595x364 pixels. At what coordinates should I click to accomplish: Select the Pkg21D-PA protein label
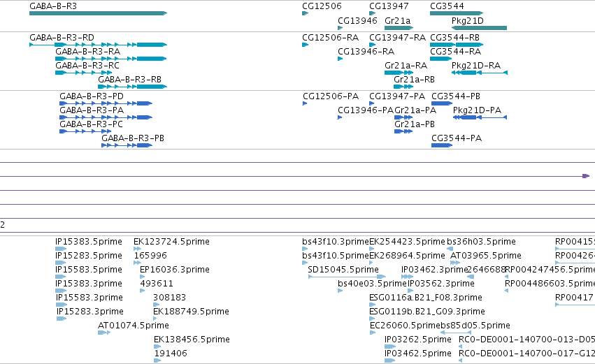coord(477,110)
